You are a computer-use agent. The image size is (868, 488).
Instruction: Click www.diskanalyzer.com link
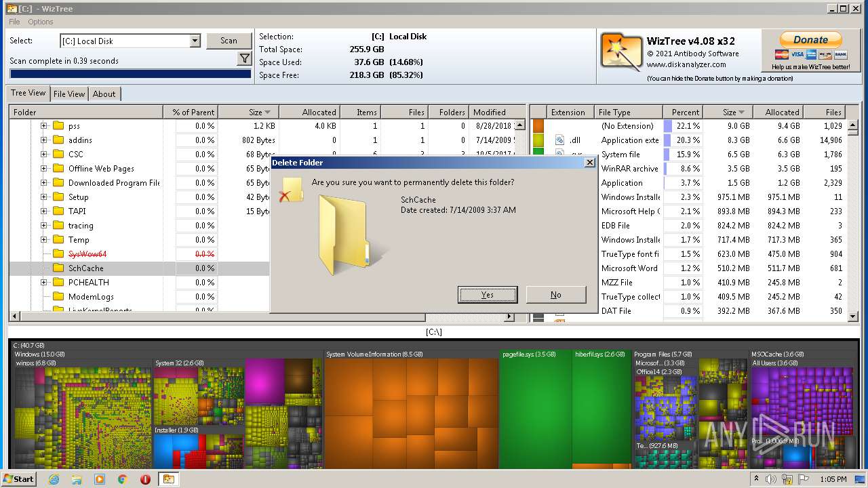click(686, 65)
